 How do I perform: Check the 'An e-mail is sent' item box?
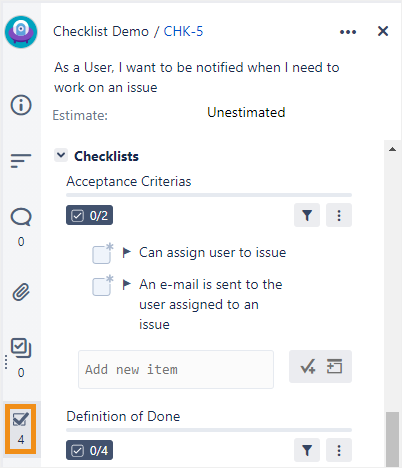[x=101, y=287]
